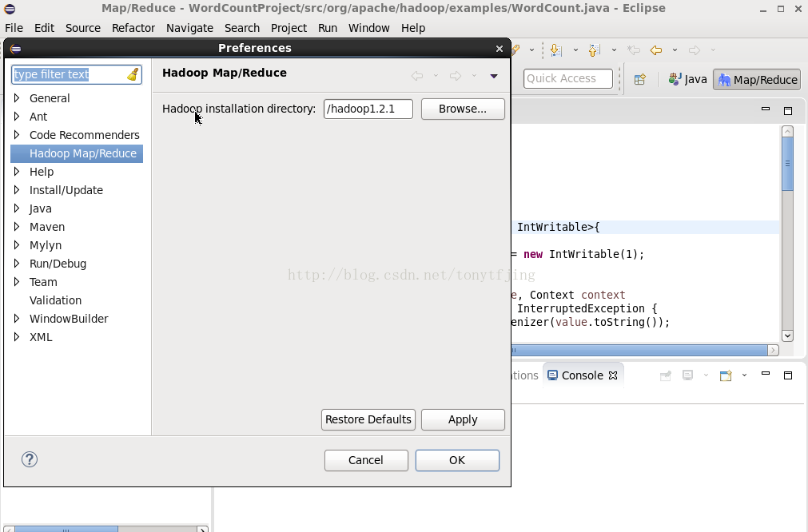Open the Open Console dropdown arrow
Screen dimensions: 808x532
coord(744,375)
